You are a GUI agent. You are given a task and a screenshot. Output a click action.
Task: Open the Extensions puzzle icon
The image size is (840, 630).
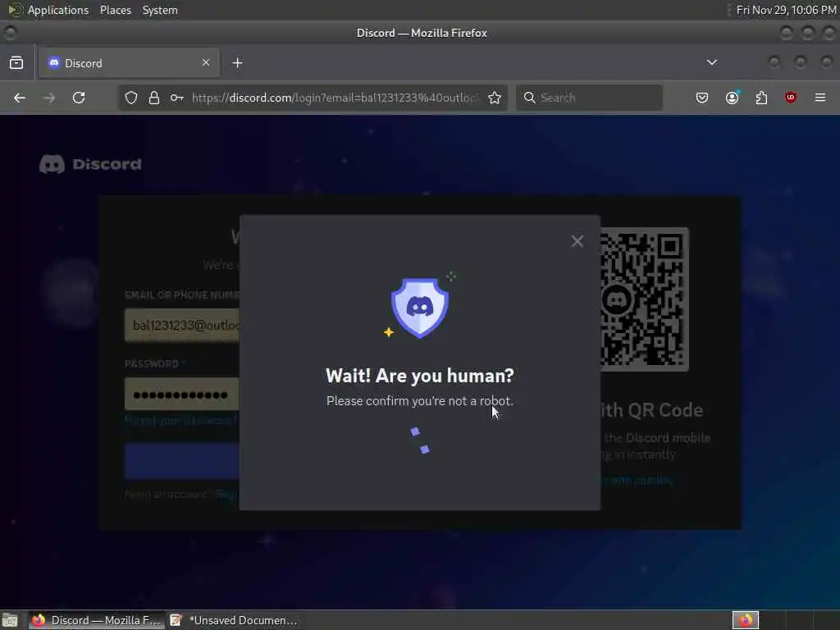[x=761, y=98]
